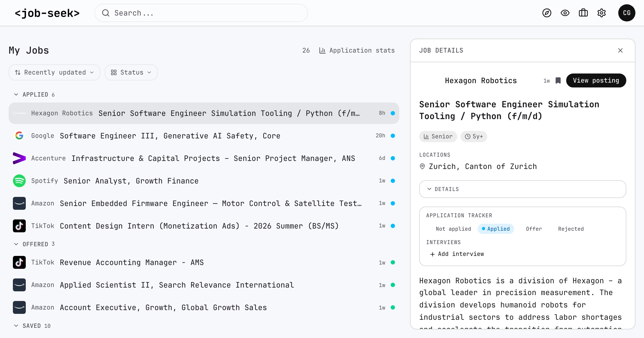644x338 pixels.
Task: Open Spotify Senior Analyst, Growth Finance row
Action: tap(204, 181)
